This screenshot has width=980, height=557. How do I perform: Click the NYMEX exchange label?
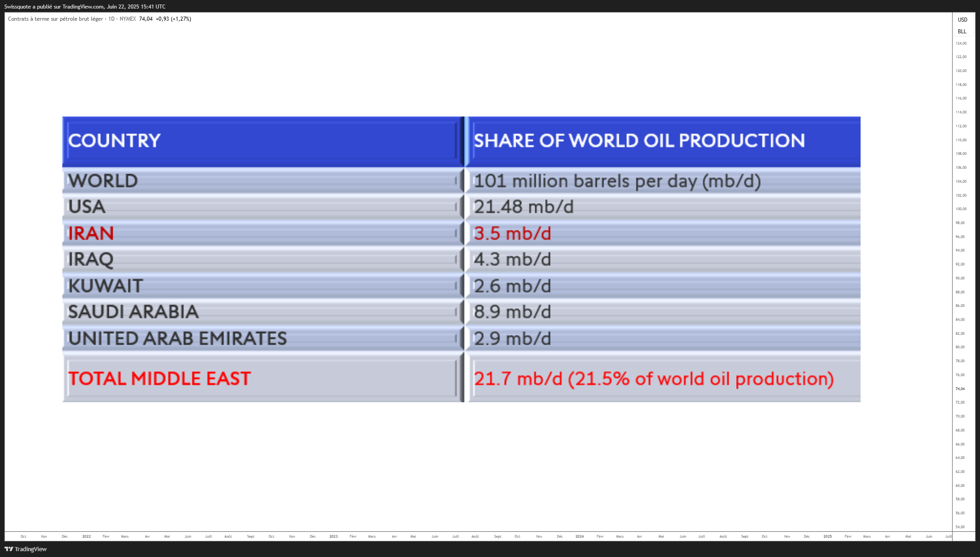point(128,19)
